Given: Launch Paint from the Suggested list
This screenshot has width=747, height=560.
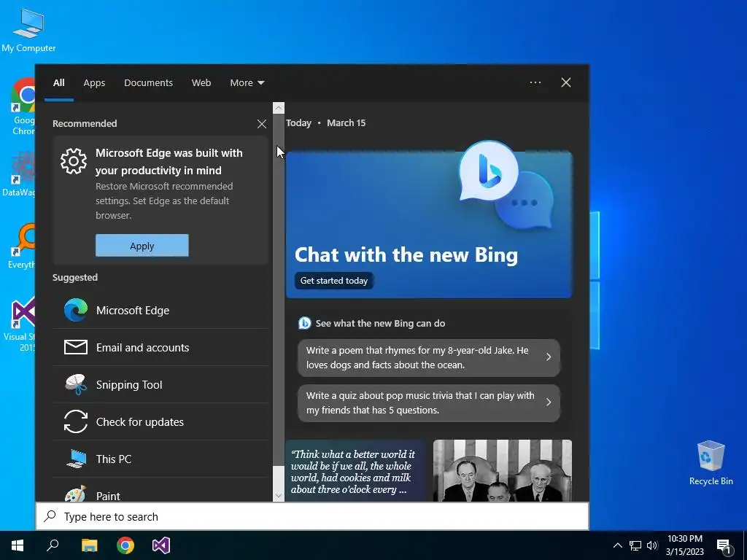Looking at the screenshot, I should pyautogui.click(x=160, y=491).
